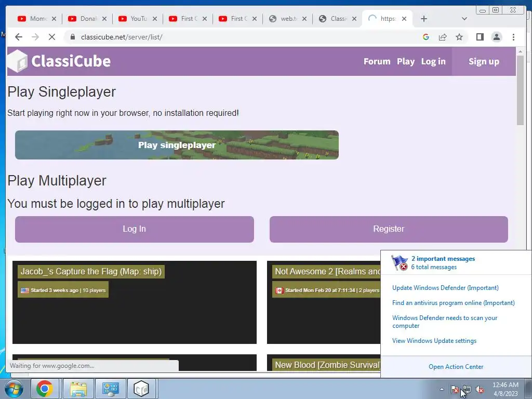
Task: Bookmark this page with the star icon
Action: point(459,37)
